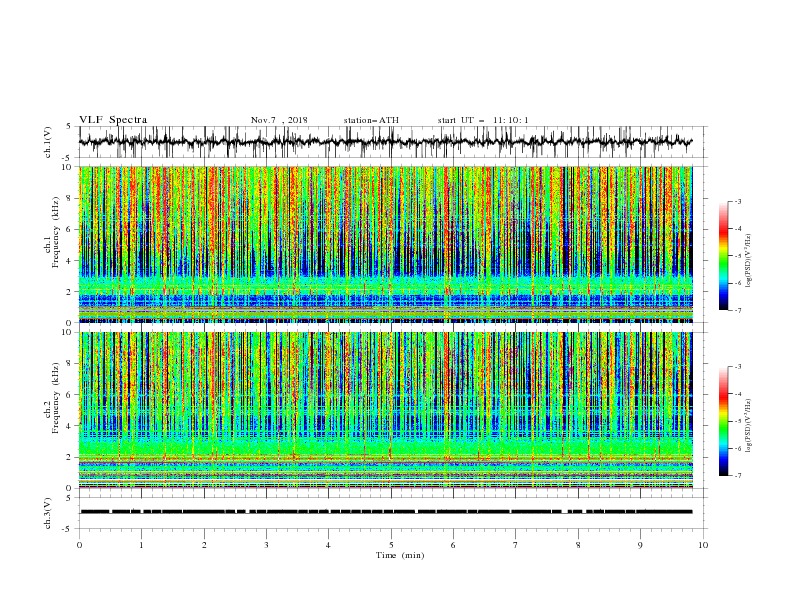Click the '-7' label on ch.2 colorbar

pos(738,475)
